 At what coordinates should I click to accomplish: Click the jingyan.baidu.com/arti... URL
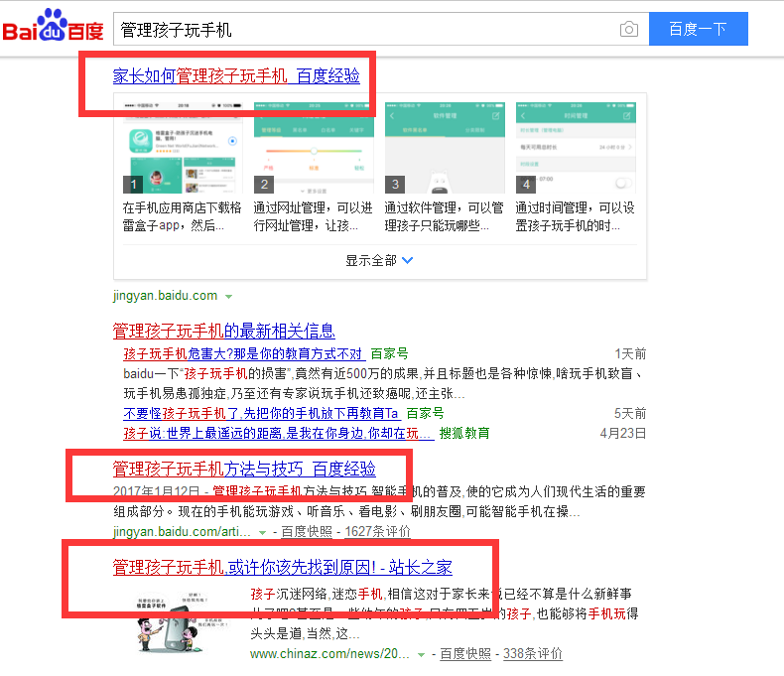182,531
